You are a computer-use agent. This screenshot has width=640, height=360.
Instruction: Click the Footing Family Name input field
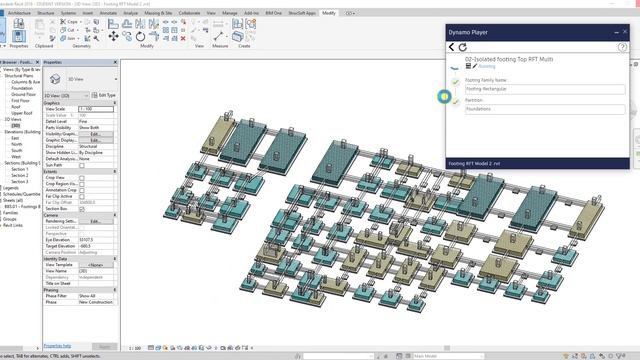pos(545,89)
